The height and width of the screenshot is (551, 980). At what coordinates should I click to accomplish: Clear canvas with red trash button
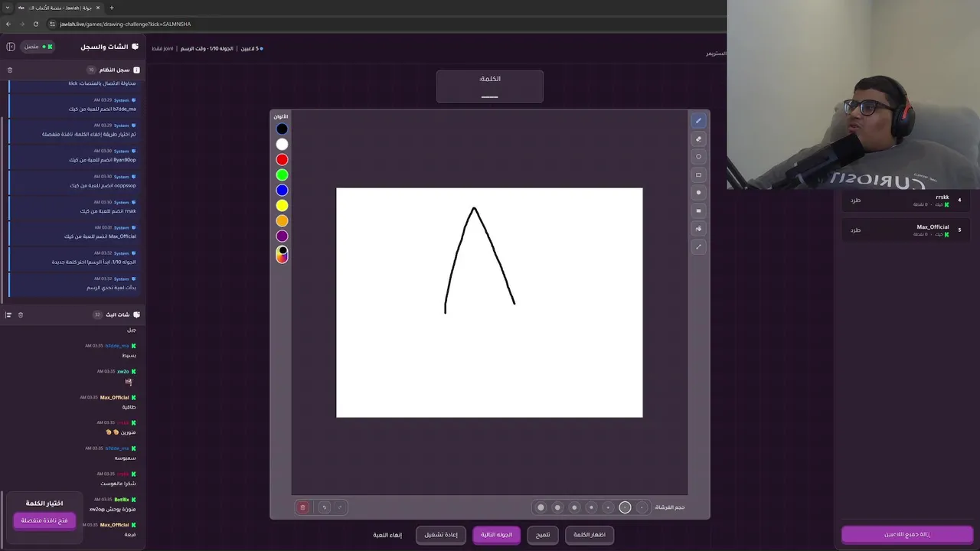[x=302, y=507]
